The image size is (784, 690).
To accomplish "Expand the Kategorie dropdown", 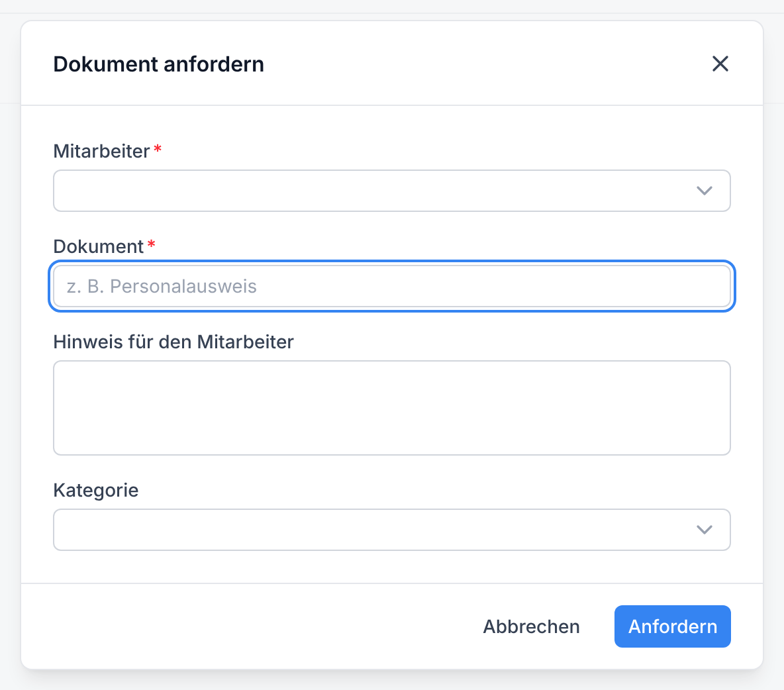I will 391,530.
